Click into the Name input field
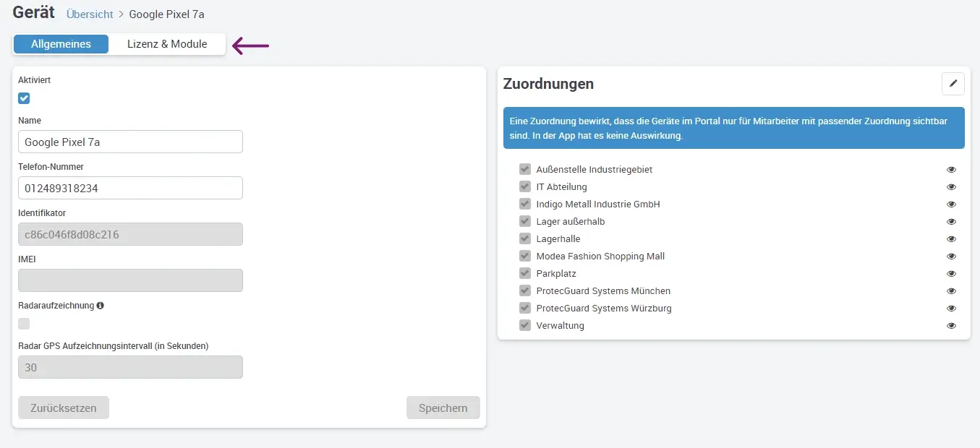 (x=130, y=142)
